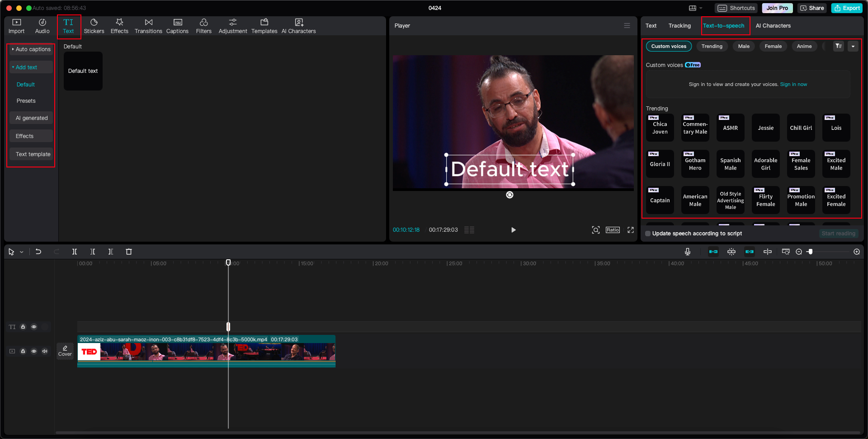Expand the voice categories dropdown arrow
The height and width of the screenshot is (439, 868).
(x=853, y=46)
